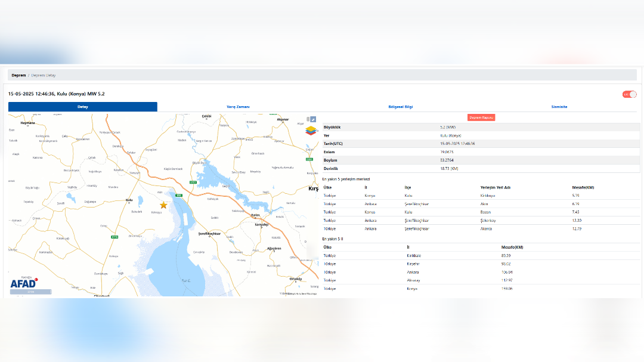Click the distance value 80.59
Image resolution: width=644 pixels, height=362 pixels.
[x=506, y=256]
